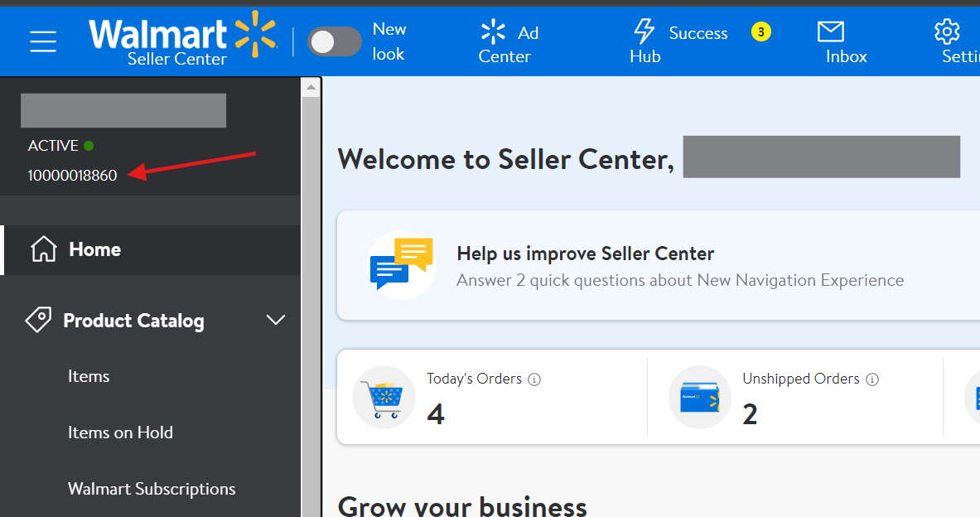980x517 pixels.
Task: Click Help us improve Seller Center
Action: (x=585, y=254)
